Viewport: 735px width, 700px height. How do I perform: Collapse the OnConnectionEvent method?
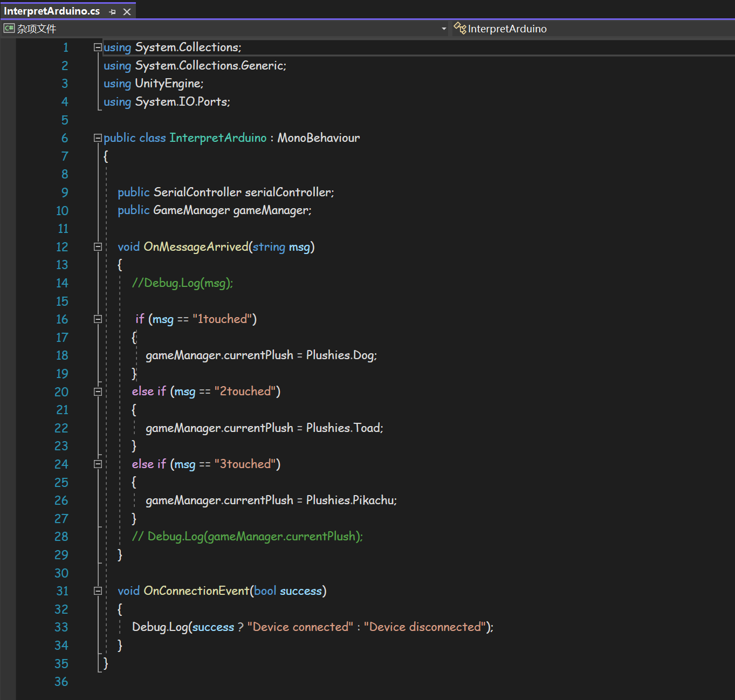(x=98, y=591)
